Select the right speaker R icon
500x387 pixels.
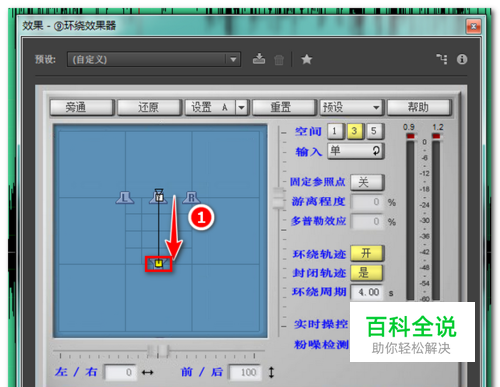point(191,198)
